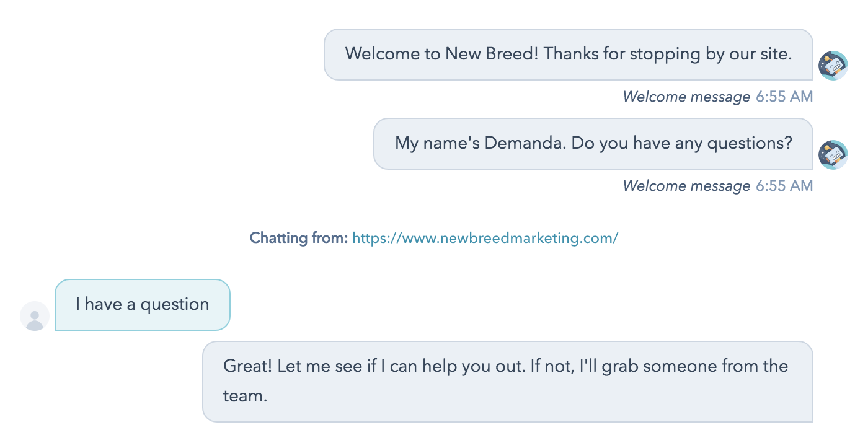The width and height of the screenshot is (868, 430).
Task: Click 'I'll grab someone from the' text
Action: pyautogui.click(x=683, y=366)
